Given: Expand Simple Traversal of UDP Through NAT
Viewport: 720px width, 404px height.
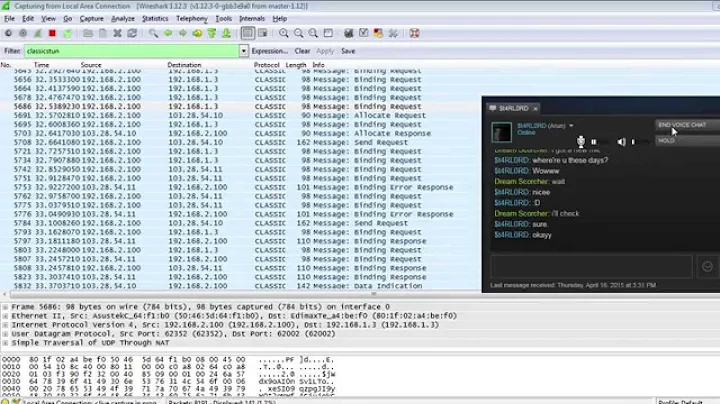Looking at the screenshot, I should point(5,343).
